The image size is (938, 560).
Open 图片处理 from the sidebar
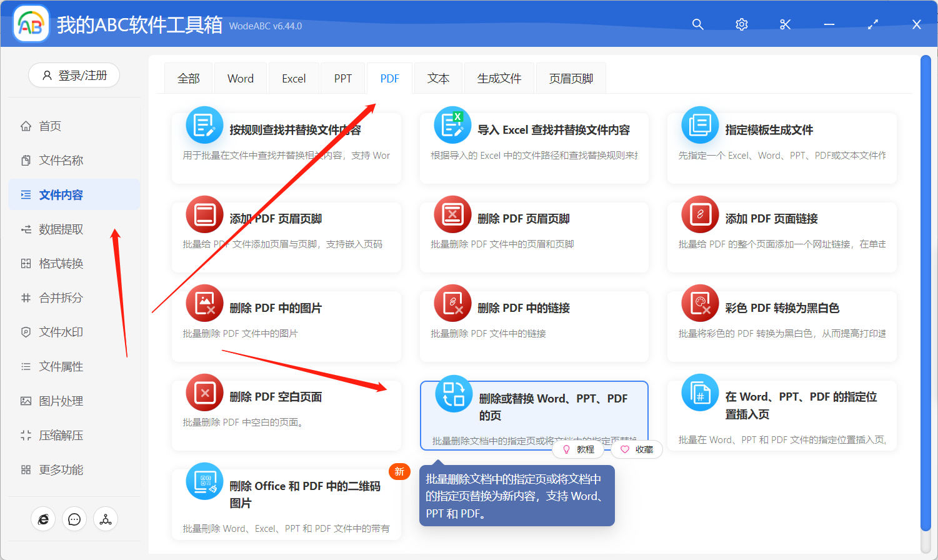51,401
